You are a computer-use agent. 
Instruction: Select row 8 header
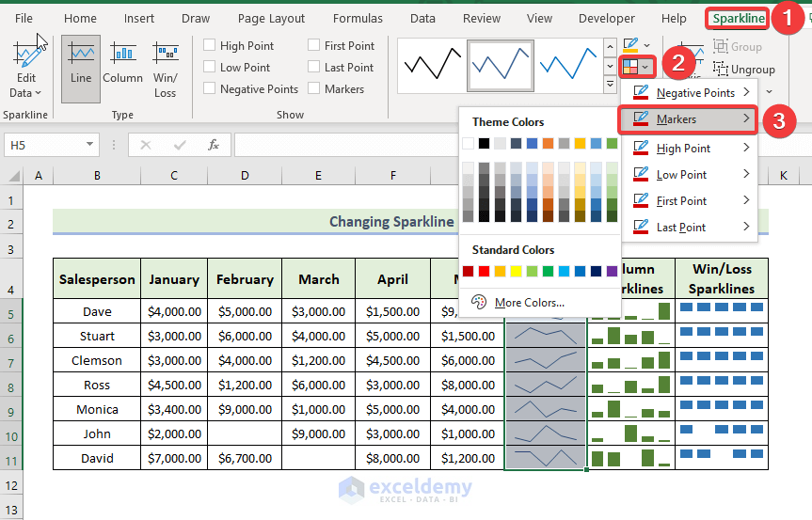[11, 386]
